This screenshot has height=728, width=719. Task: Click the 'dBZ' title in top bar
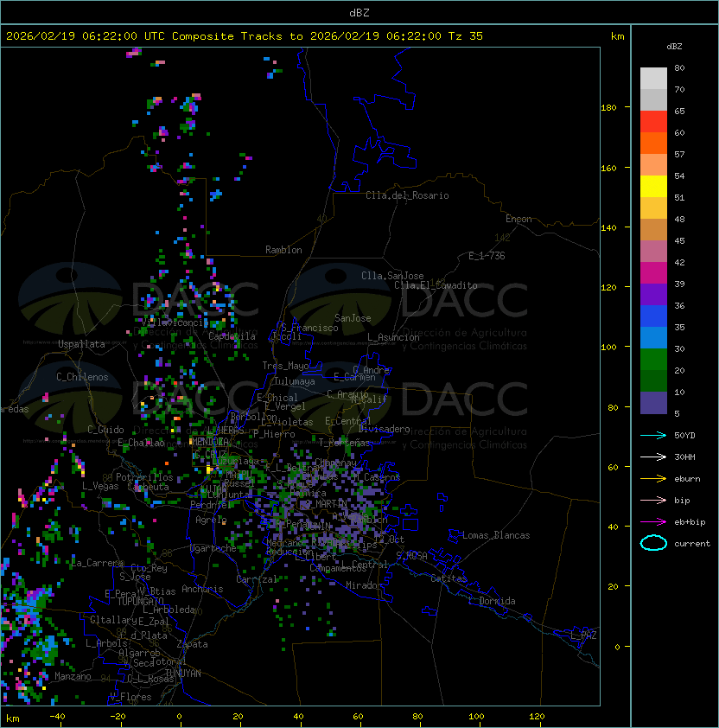click(x=359, y=13)
